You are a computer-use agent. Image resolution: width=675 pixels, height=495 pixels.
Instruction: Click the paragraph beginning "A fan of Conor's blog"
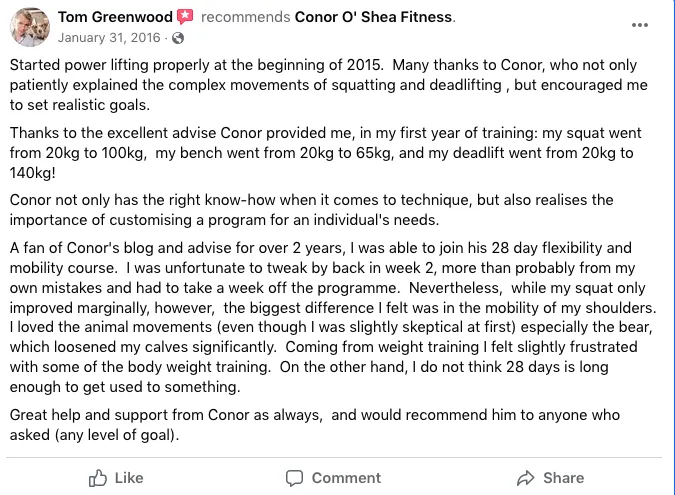coord(333,317)
